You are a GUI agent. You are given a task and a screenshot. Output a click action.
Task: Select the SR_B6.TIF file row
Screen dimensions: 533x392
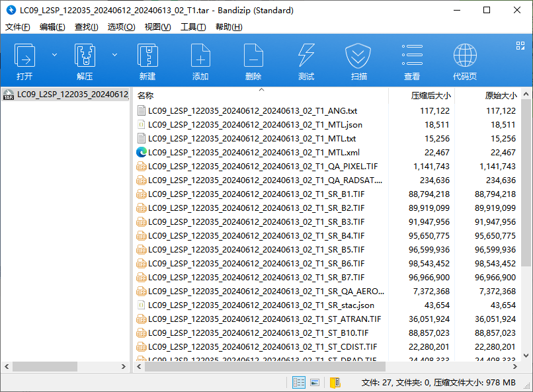327,264
